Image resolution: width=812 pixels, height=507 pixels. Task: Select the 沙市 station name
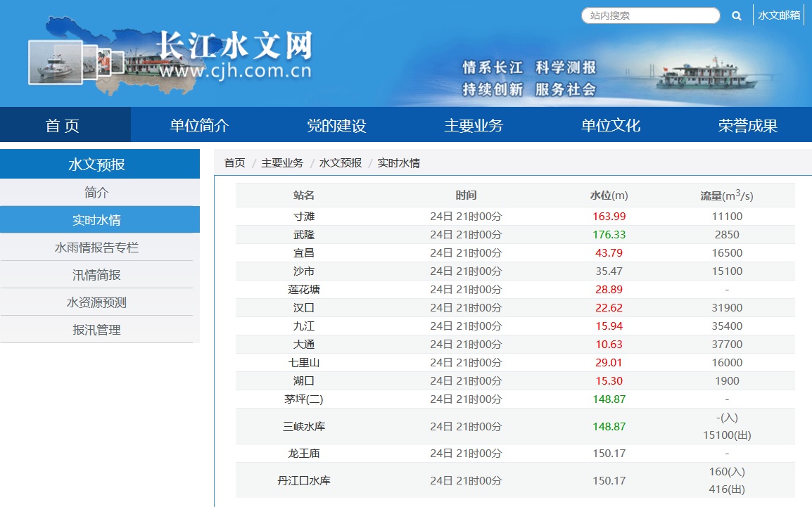pyautogui.click(x=304, y=271)
